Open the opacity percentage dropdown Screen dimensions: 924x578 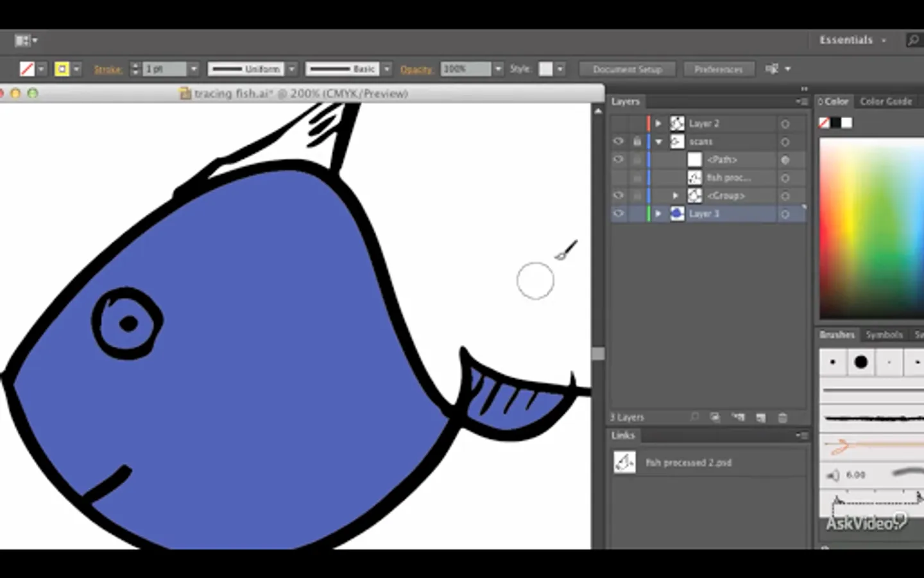[x=498, y=69]
